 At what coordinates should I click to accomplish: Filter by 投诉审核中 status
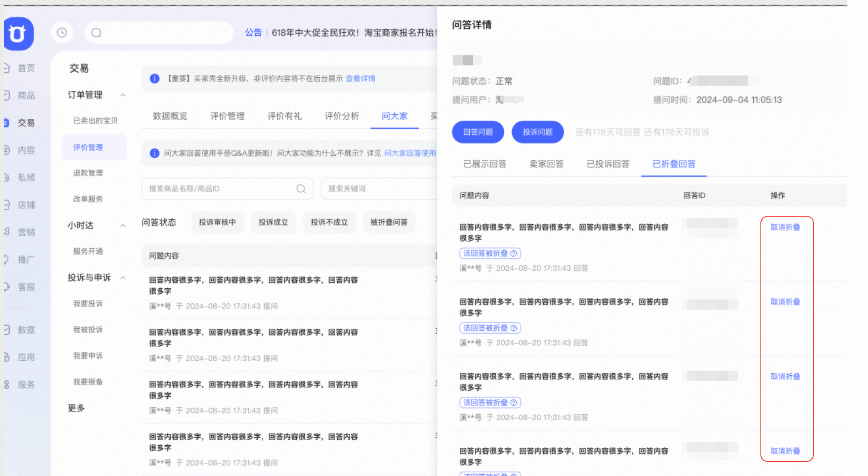(x=217, y=222)
